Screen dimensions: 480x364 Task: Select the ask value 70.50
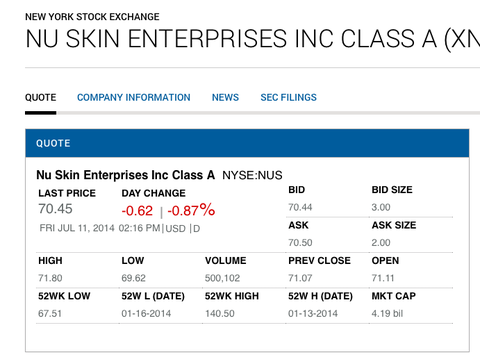[300, 243]
